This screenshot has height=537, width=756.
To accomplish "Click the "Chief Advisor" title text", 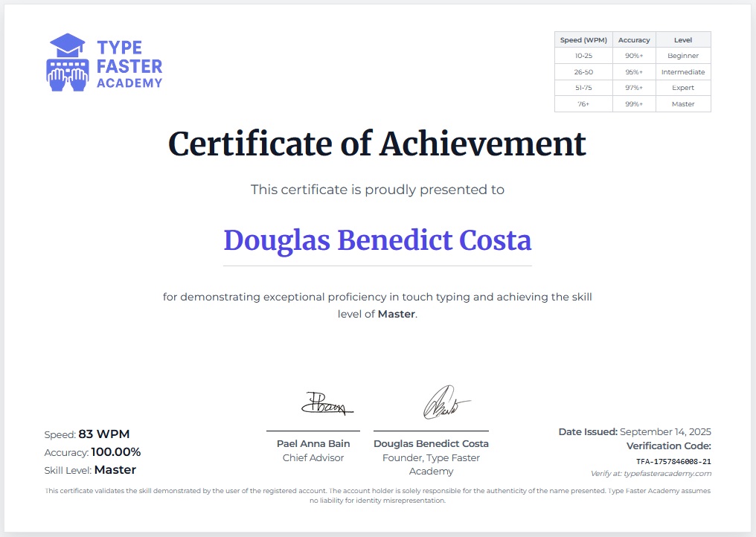I will (x=313, y=458).
